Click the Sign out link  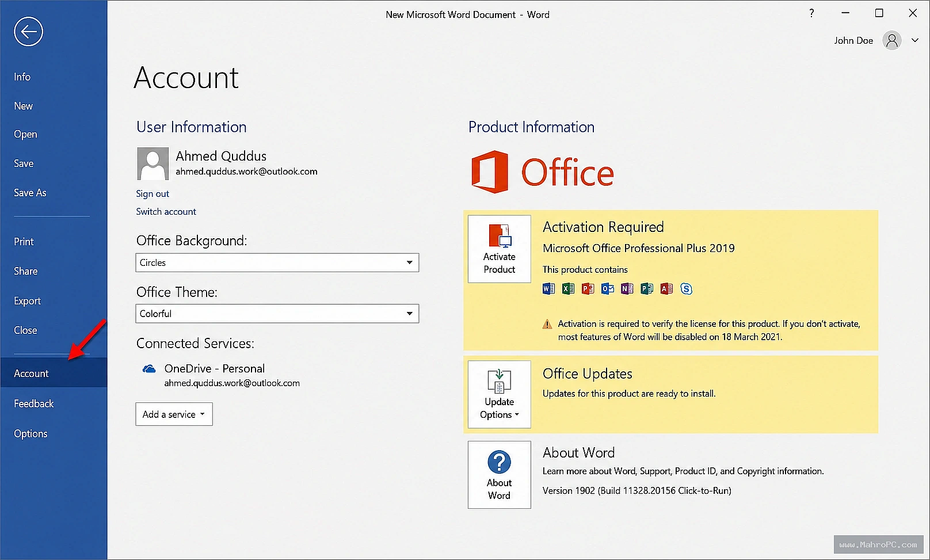point(153,194)
